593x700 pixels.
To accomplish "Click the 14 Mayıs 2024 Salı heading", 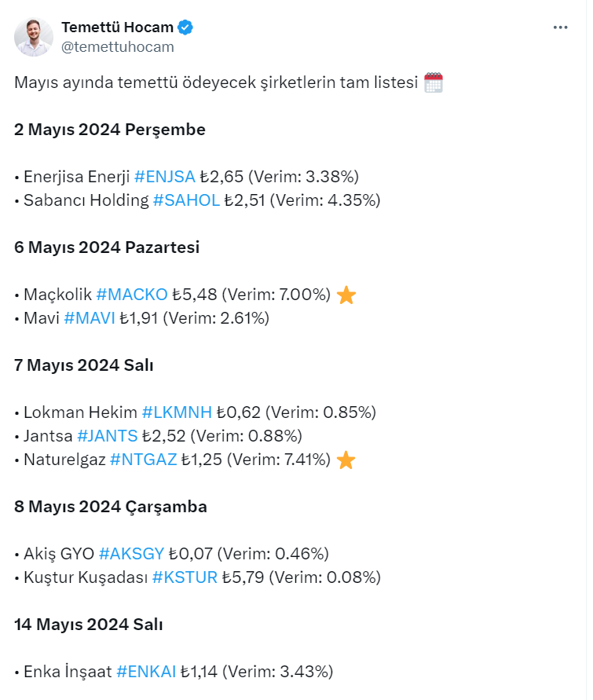I will pyautogui.click(x=89, y=625).
